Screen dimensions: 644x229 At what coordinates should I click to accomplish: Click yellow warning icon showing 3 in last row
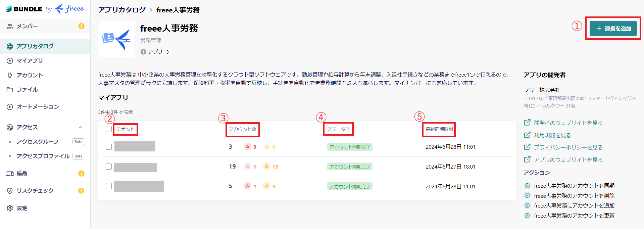(x=266, y=186)
